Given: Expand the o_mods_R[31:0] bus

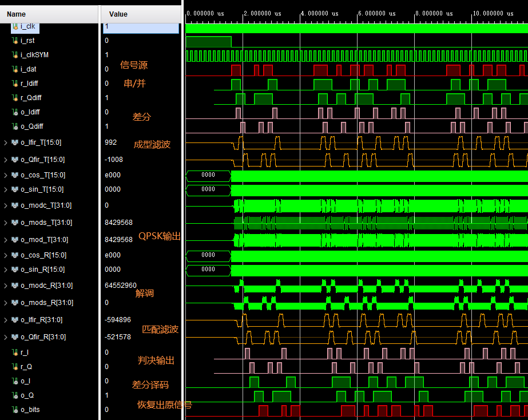Looking at the screenshot, I should click(x=5, y=303).
